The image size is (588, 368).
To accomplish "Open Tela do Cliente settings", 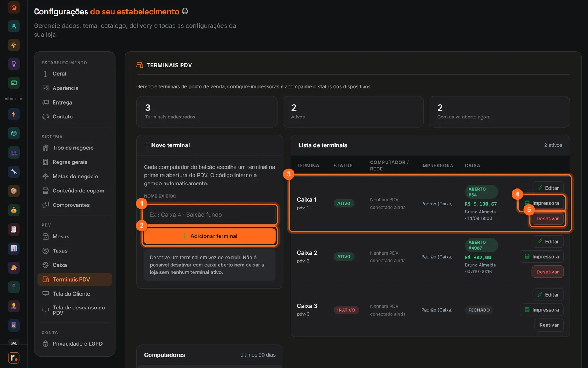I will point(75,294).
